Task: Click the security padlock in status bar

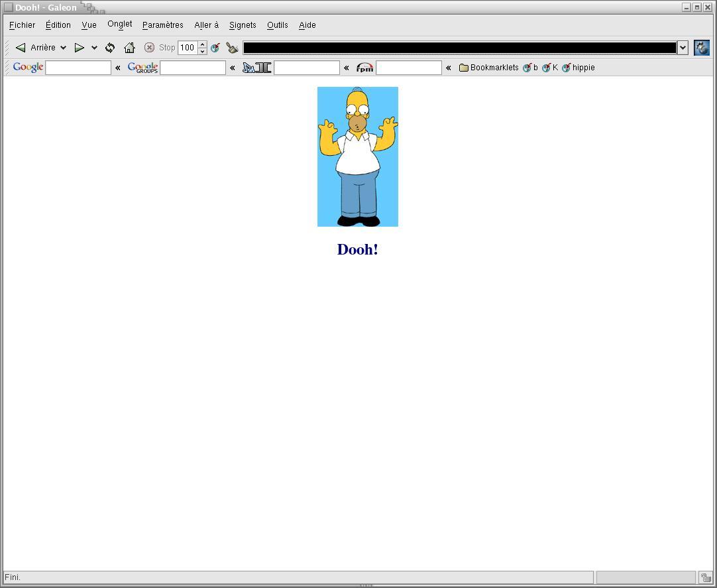Action: tap(706, 578)
